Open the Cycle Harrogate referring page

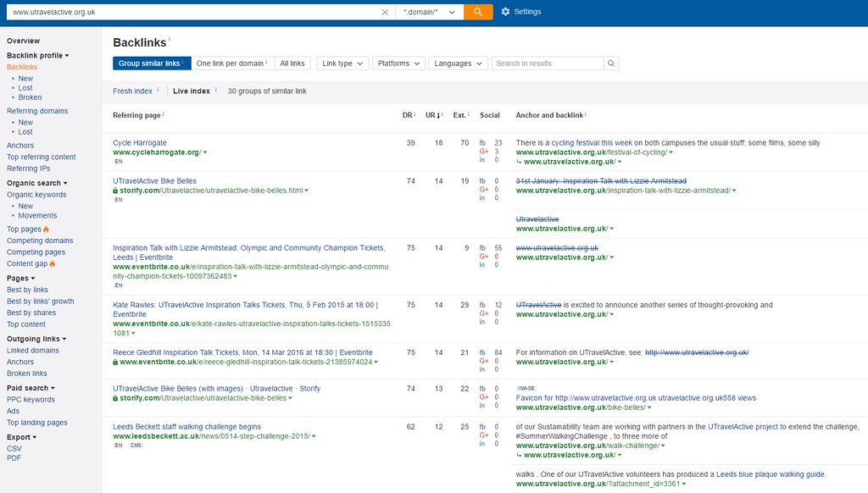tap(140, 143)
